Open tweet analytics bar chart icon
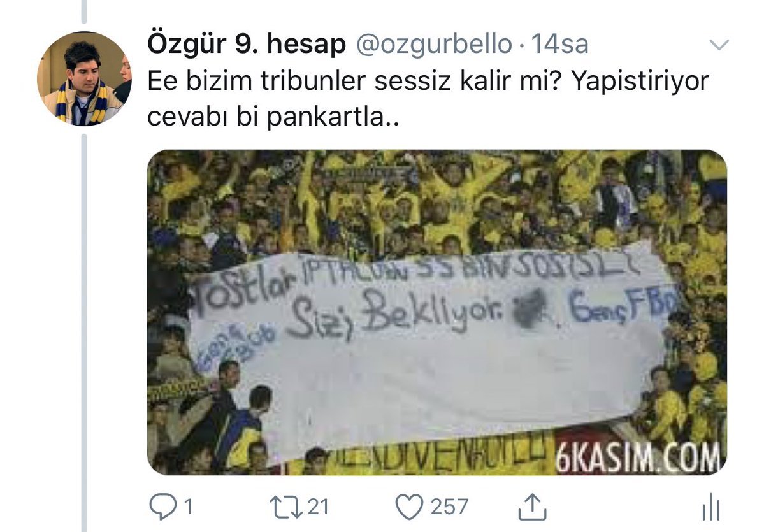 pyautogui.click(x=711, y=508)
